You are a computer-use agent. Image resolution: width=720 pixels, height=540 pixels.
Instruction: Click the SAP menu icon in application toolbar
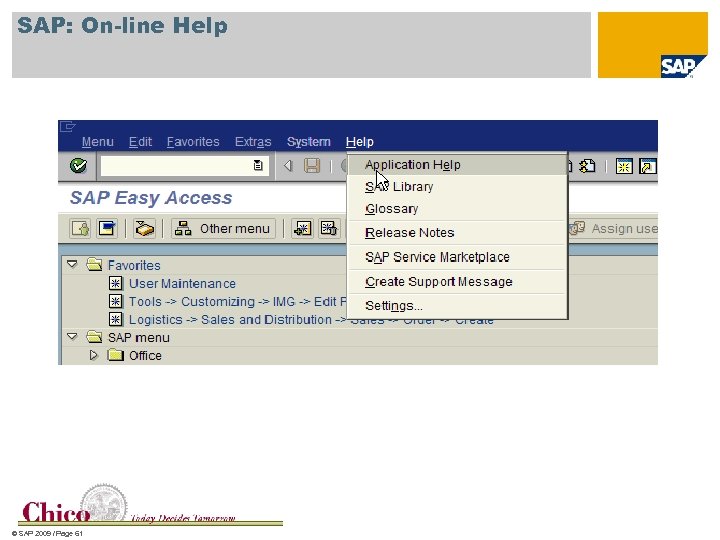(x=107, y=228)
